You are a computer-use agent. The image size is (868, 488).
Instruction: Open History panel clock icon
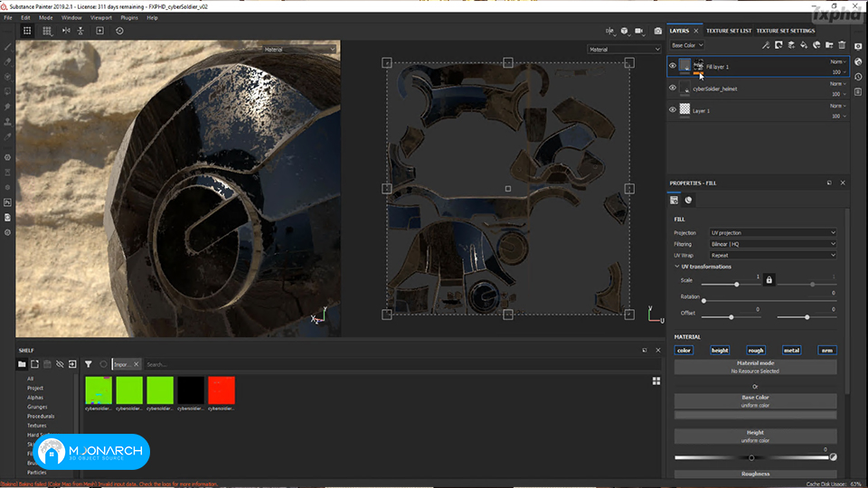click(858, 77)
